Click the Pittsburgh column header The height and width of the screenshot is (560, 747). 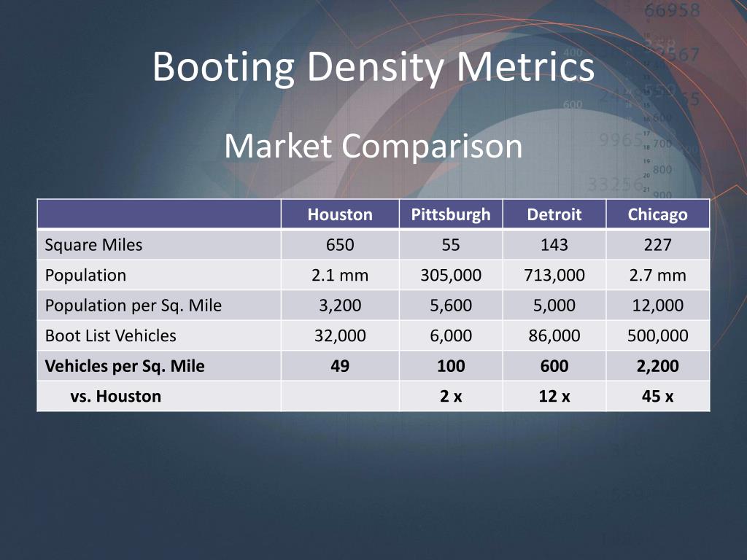pos(451,214)
